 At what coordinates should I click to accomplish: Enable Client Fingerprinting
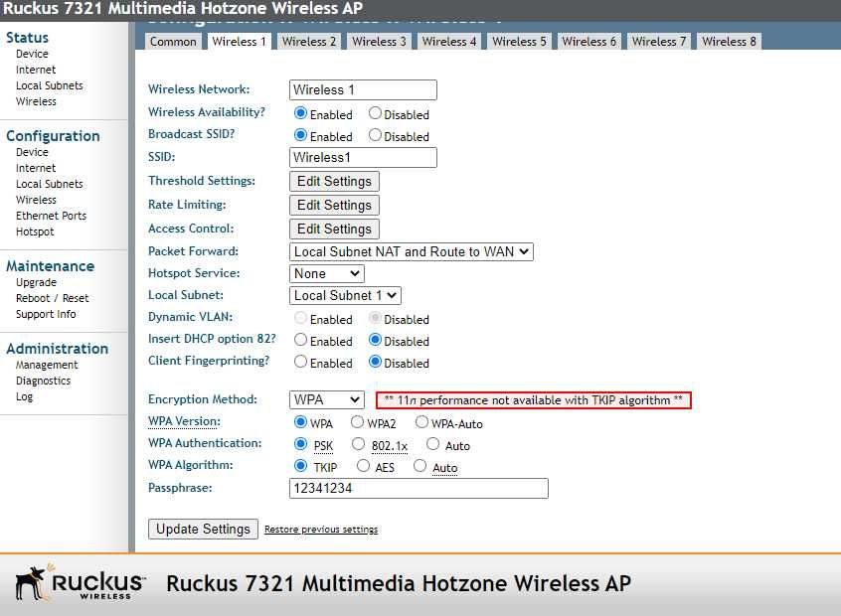301,362
